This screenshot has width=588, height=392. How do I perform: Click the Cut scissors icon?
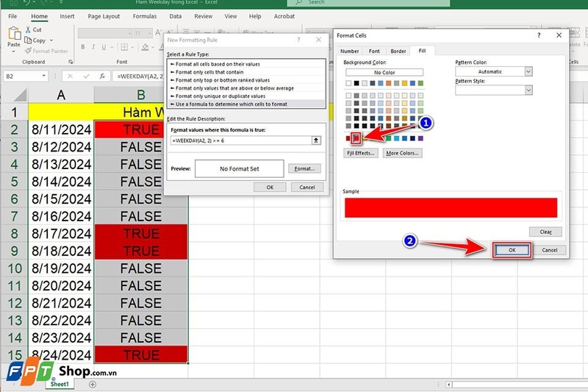point(28,29)
